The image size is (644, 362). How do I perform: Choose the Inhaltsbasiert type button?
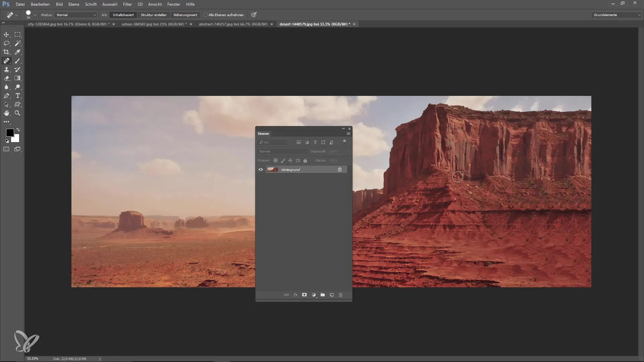pos(123,15)
